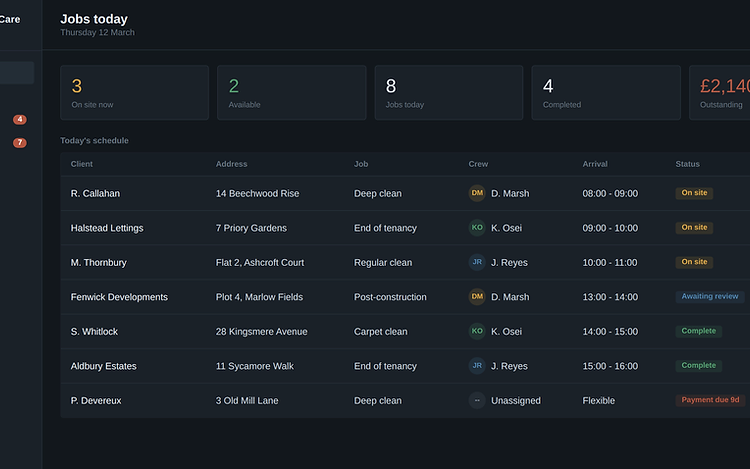
Task: Sort by Address column header
Action: pyautogui.click(x=232, y=164)
